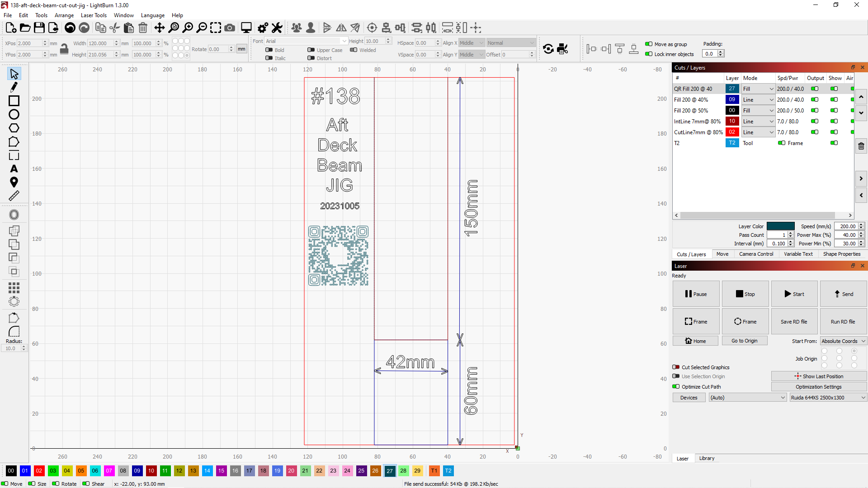The width and height of the screenshot is (868, 488).
Task: Activate the Zoom In tool
Action: tap(189, 28)
